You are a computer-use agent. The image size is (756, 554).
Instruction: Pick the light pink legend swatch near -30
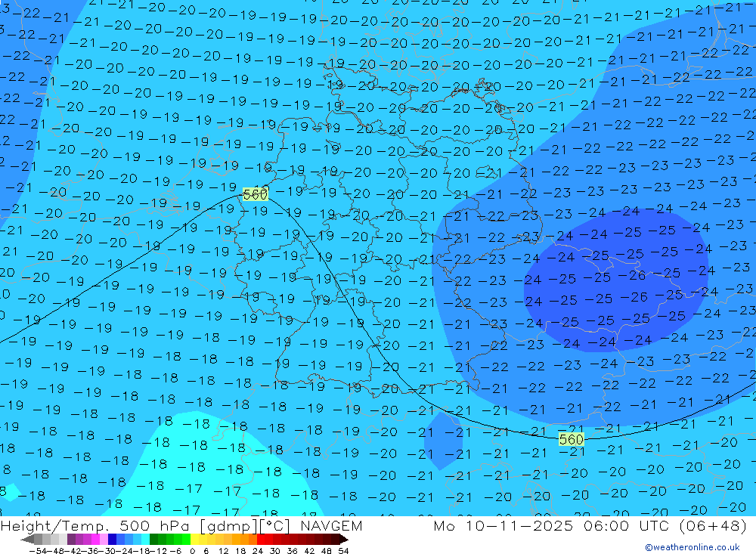click(x=104, y=540)
